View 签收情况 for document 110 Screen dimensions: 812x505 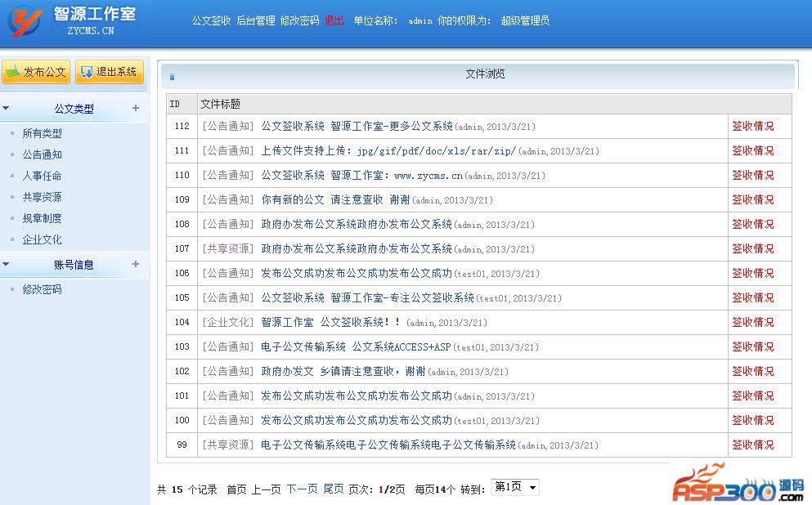point(753,176)
